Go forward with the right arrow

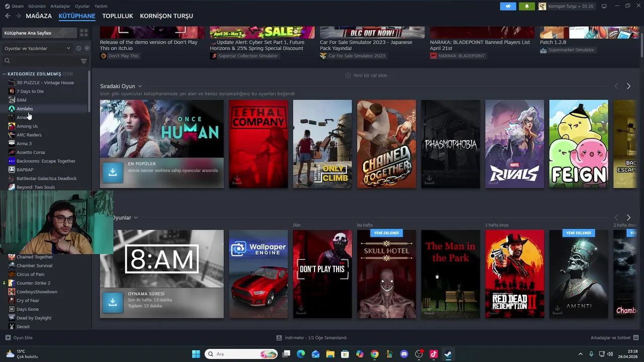click(x=18, y=16)
